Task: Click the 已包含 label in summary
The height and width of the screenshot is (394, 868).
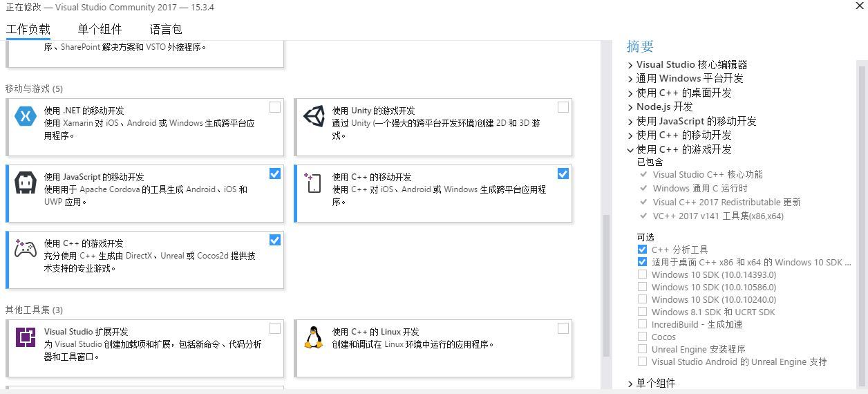Action: [x=650, y=162]
